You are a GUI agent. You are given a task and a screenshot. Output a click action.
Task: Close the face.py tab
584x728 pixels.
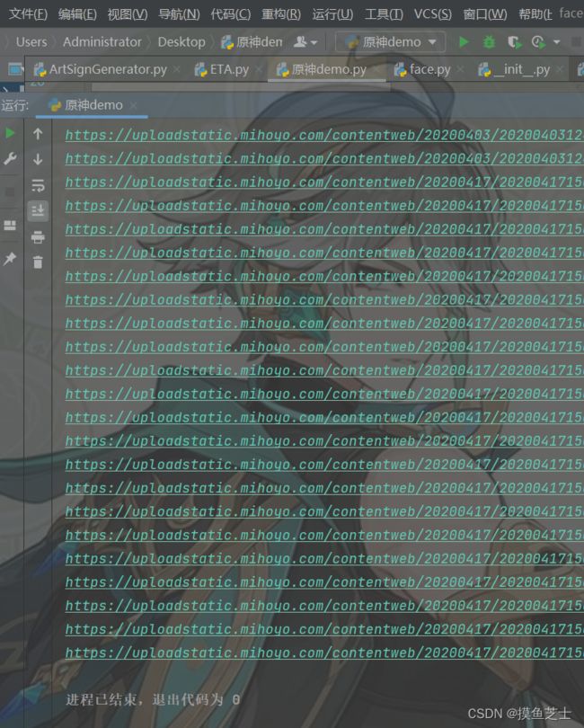460,69
